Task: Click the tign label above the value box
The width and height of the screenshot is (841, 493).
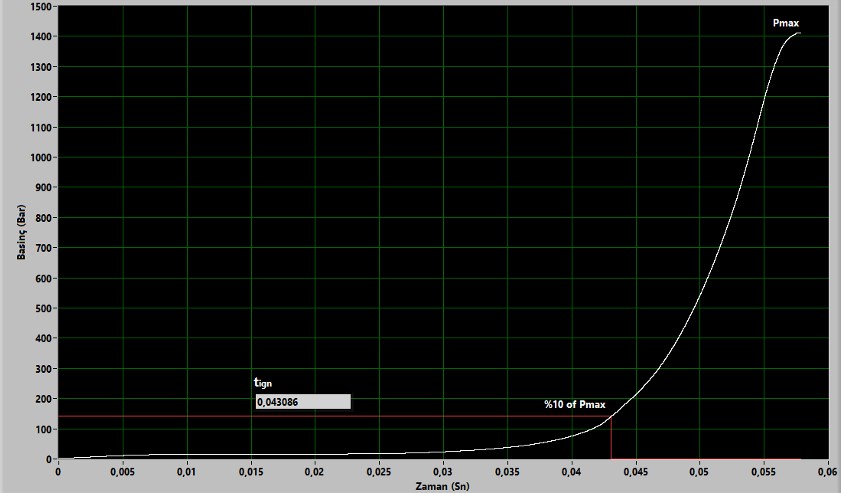Action: (263, 383)
